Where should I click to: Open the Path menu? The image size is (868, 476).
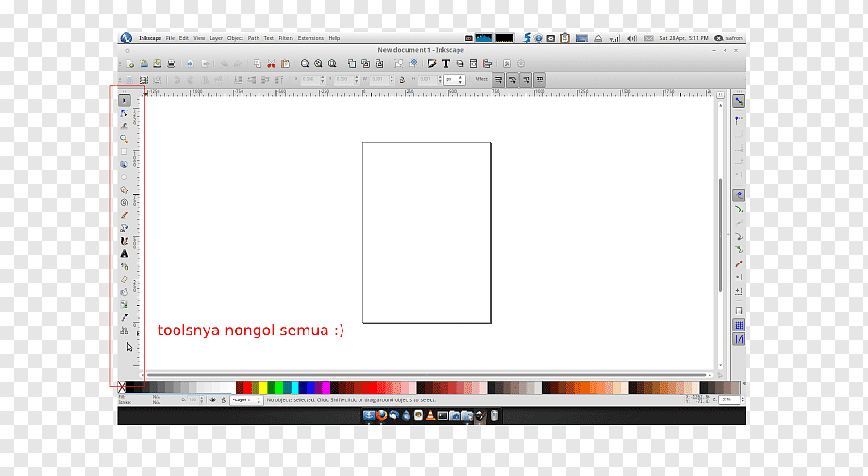253,38
